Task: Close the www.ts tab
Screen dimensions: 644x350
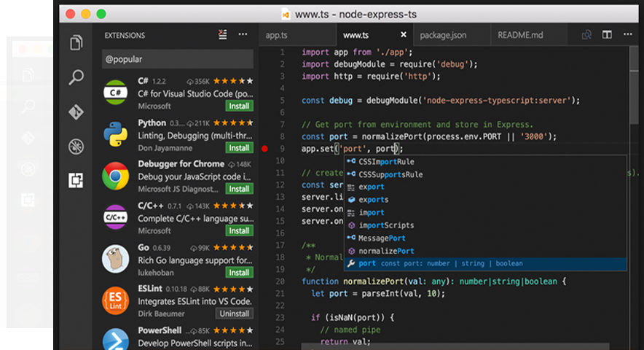Action: (404, 34)
